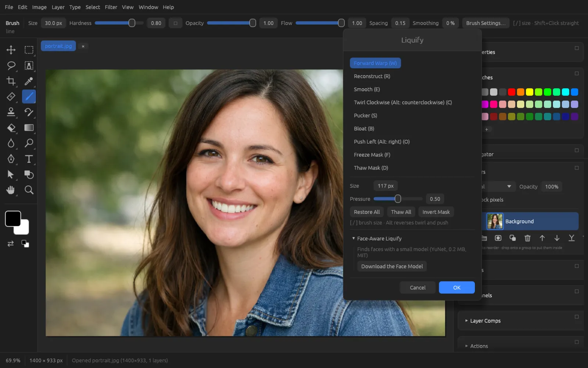
Task: Select the Healing patch tool
Action: pos(11,96)
